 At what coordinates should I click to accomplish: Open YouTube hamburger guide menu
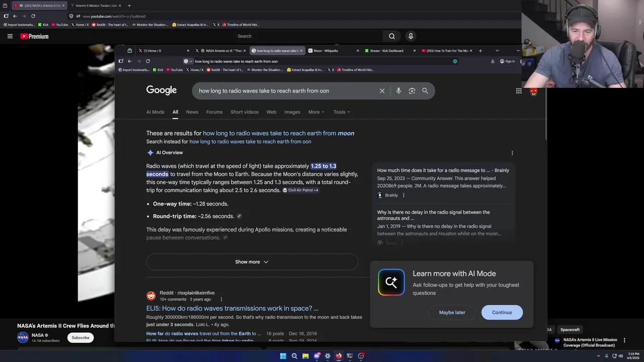(10, 36)
